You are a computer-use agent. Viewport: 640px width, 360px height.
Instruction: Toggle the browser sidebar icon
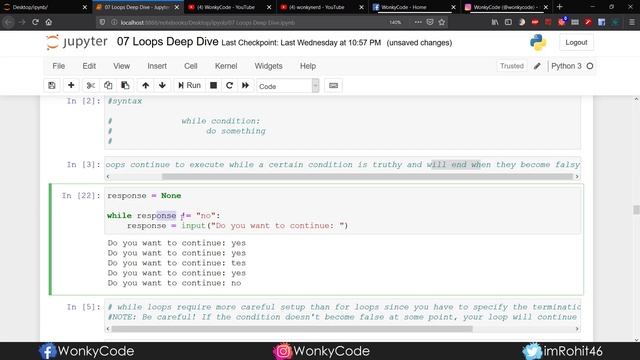508,22
